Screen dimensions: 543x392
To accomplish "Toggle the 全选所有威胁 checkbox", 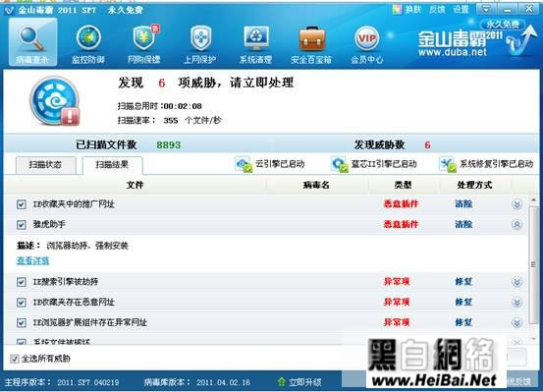I will coord(14,359).
